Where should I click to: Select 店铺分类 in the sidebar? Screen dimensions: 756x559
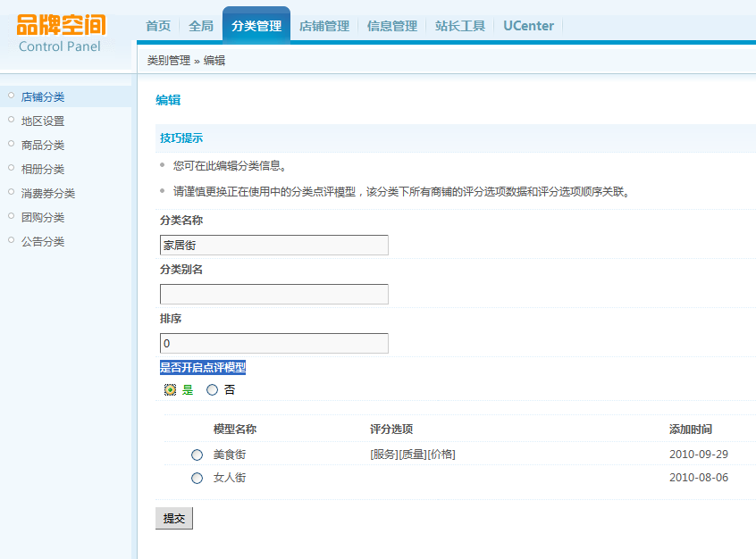43,96
